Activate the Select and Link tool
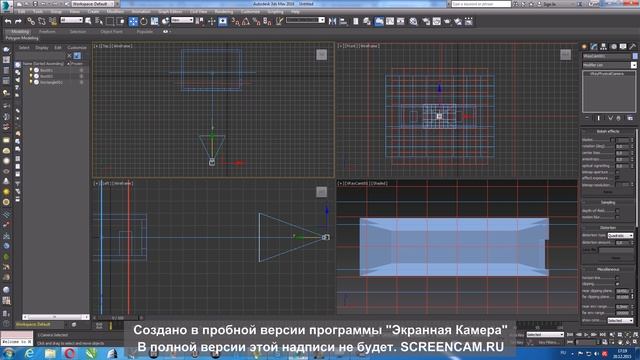Image resolution: width=640 pixels, height=360 pixels. point(31,21)
